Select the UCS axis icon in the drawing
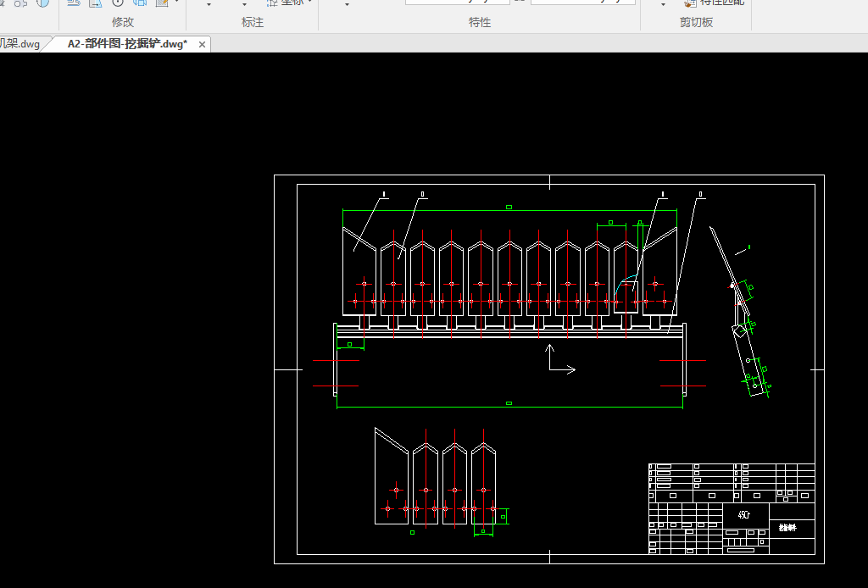 click(561, 359)
